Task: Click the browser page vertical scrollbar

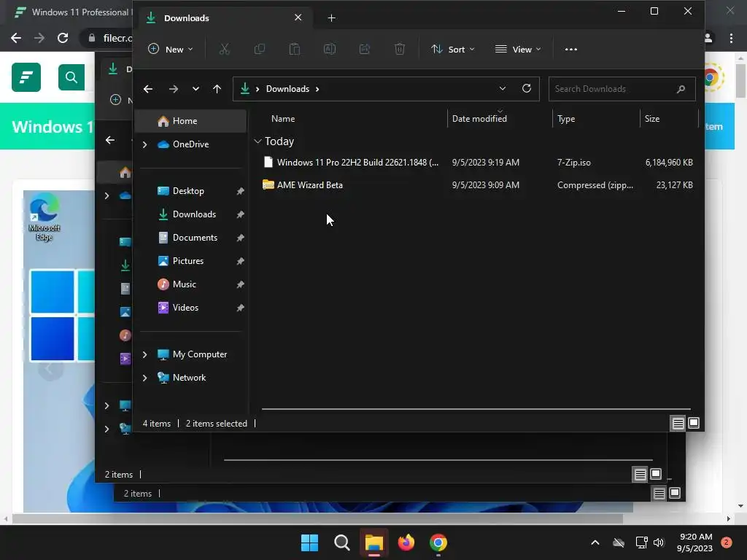Action: coord(740,80)
